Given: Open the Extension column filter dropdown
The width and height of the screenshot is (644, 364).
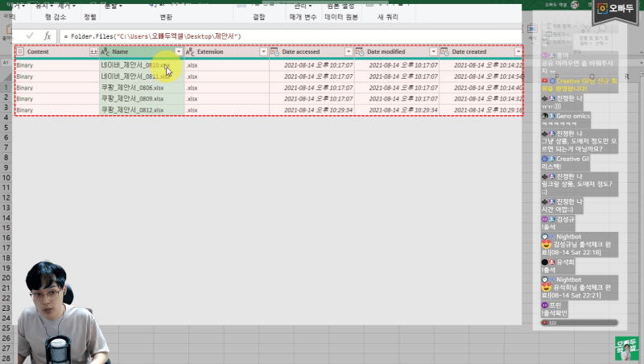Looking at the screenshot, I should [262, 52].
